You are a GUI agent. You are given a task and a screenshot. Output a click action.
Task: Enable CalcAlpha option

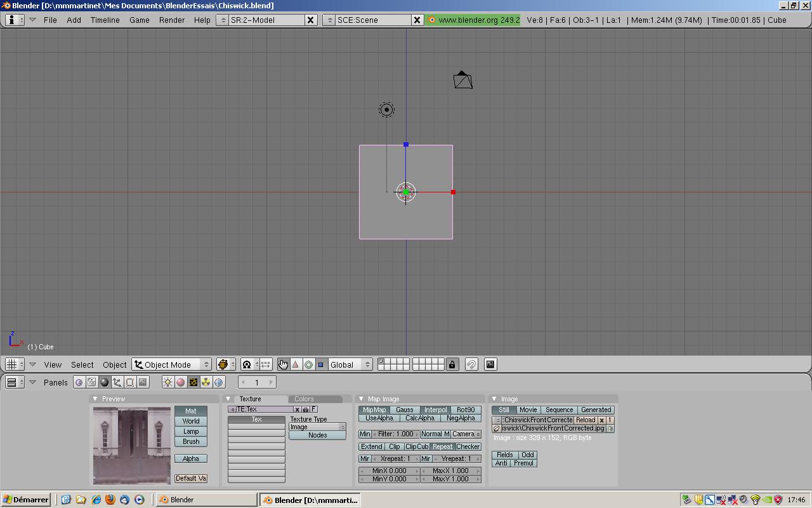(x=420, y=418)
